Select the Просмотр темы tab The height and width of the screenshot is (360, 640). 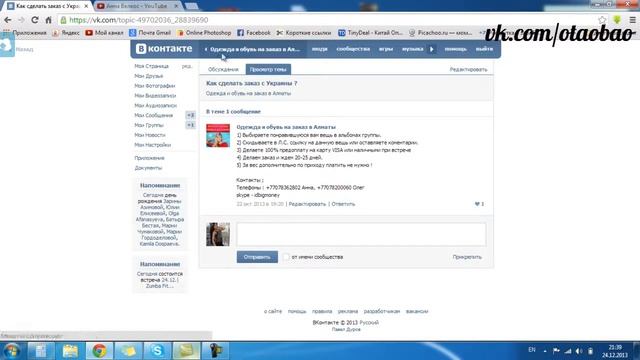coord(268,69)
